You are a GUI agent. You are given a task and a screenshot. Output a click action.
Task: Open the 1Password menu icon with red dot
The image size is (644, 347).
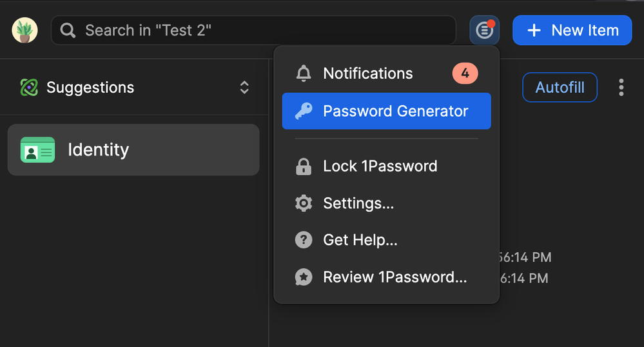pos(484,30)
